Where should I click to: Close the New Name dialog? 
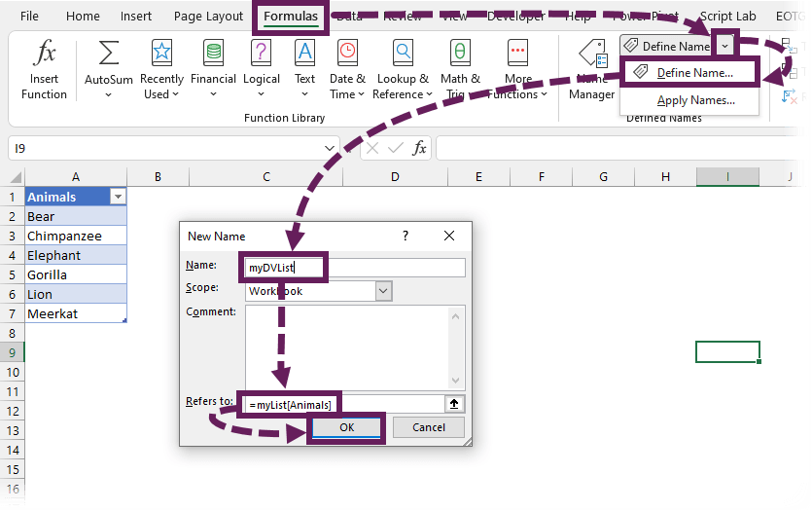coord(449,237)
